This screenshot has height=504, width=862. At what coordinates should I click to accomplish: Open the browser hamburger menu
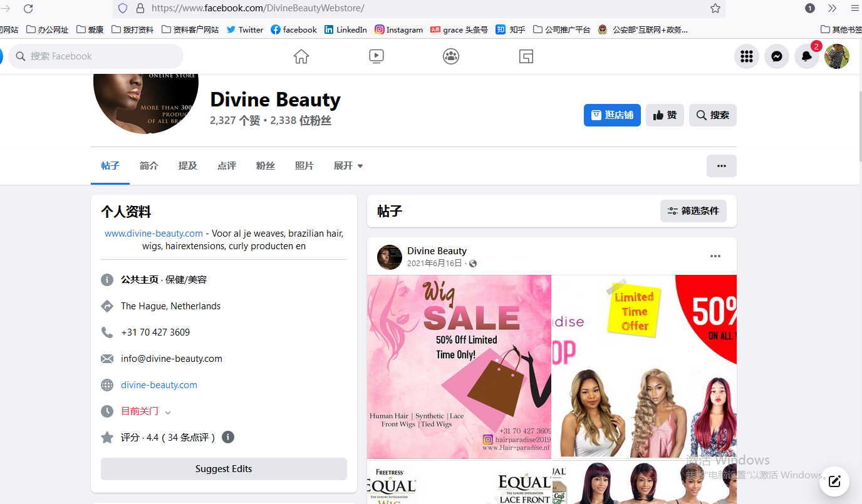click(855, 8)
